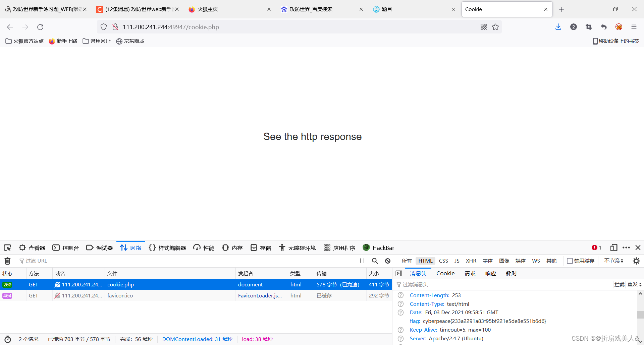Image resolution: width=644 pixels, height=345 pixels.
Task: Click the 拦截 block button
Action: pos(619,285)
